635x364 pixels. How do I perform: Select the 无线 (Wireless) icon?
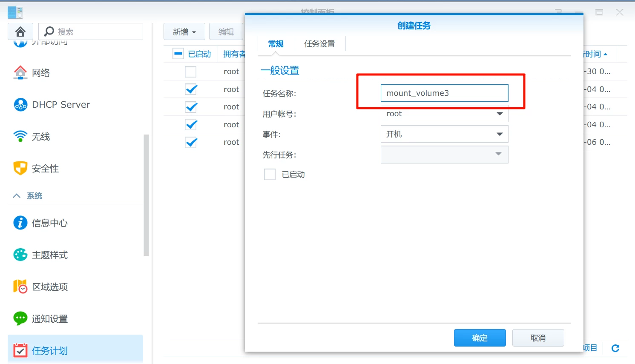(x=20, y=137)
